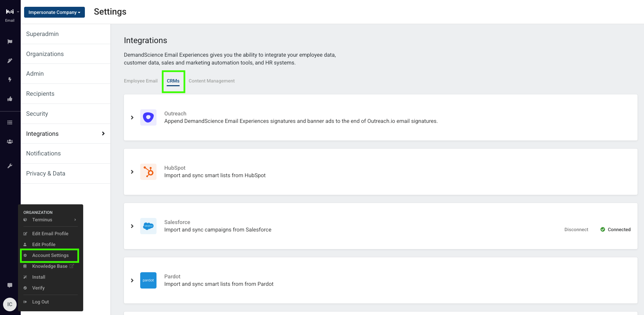Click the thumbs-up icon in sidebar
The width and height of the screenshot is (644, 315).
tap(10, 99)
